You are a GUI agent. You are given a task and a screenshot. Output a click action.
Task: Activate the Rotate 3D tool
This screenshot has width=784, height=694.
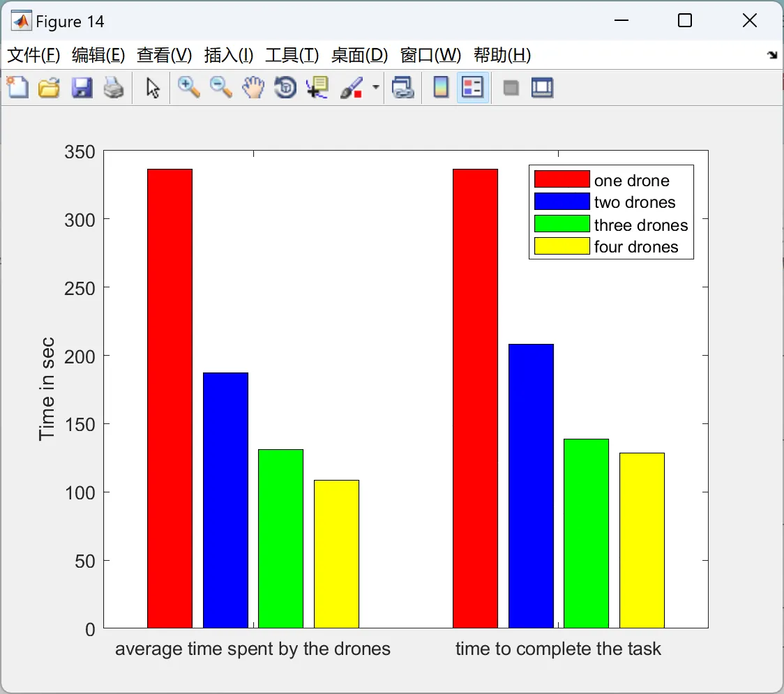(x=285, y=87)
